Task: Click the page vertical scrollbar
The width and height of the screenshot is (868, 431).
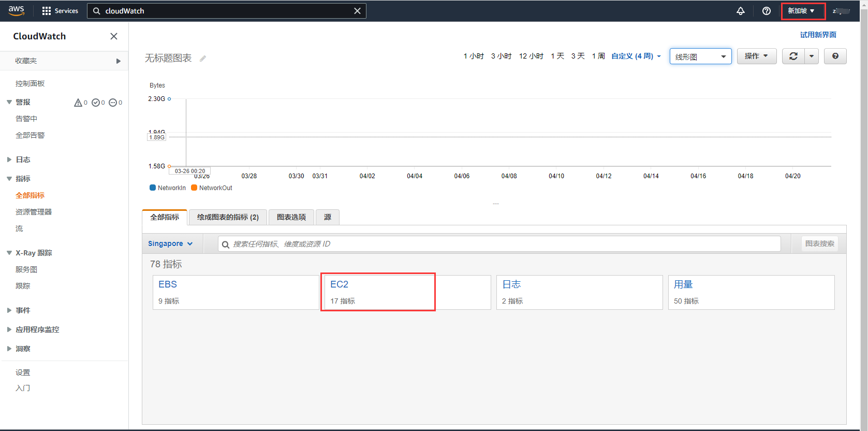Action: click(x=864, y=215)
